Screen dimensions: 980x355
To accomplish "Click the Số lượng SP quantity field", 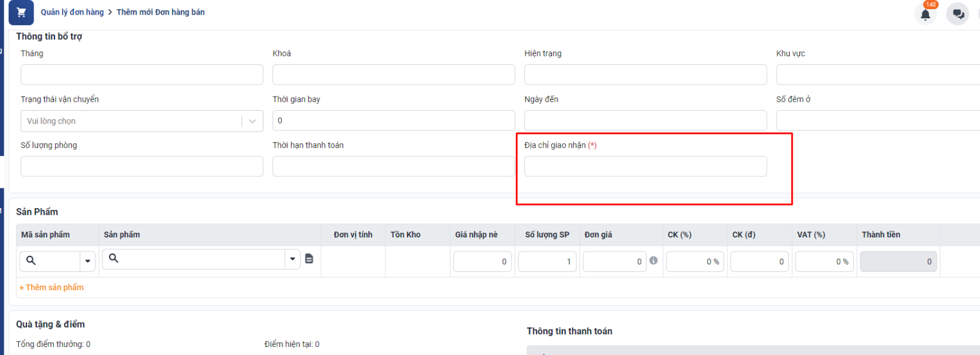I will [x=546, y=261].
